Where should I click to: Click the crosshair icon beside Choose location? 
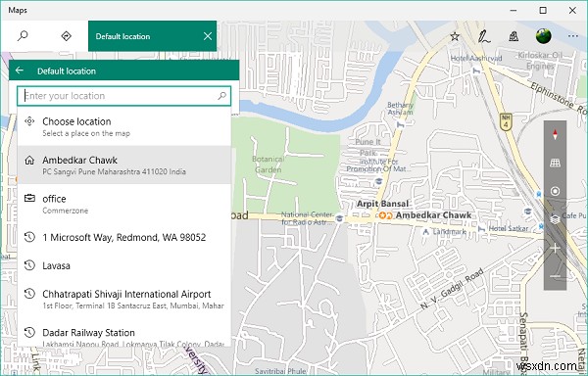(29, 121)
